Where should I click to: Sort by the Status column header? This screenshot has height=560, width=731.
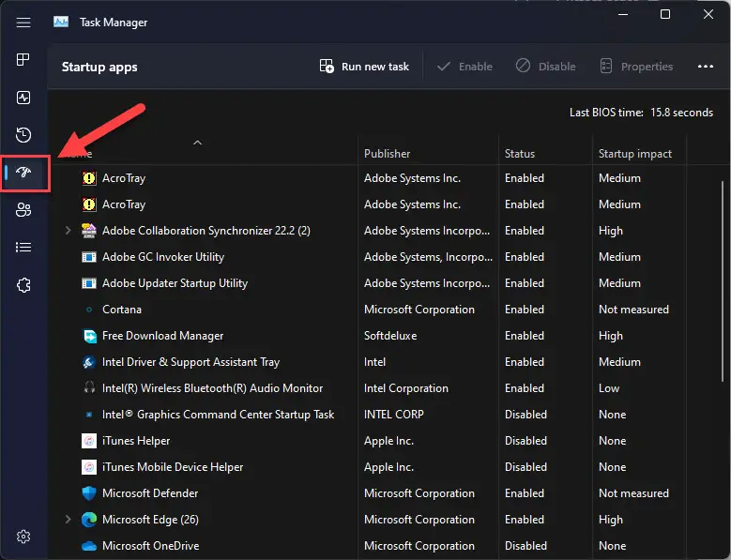[x=520, y=154]
